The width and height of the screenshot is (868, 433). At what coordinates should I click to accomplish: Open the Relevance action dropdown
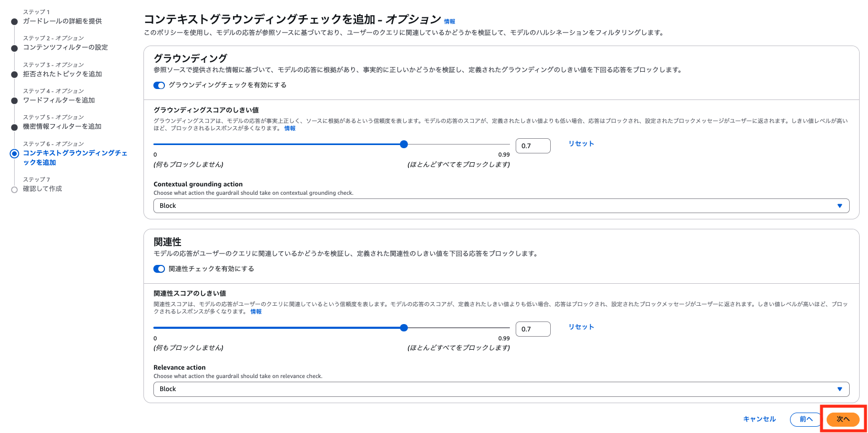(500, 389)
